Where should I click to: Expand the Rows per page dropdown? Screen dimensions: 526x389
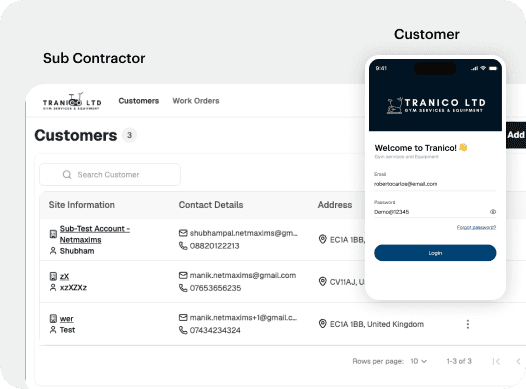tap(418, 361)
